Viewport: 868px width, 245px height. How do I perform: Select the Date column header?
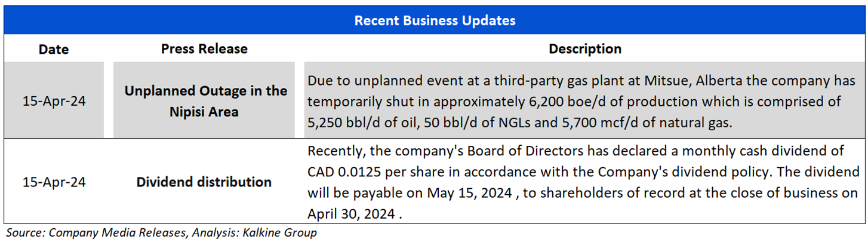tap(54, 49)
